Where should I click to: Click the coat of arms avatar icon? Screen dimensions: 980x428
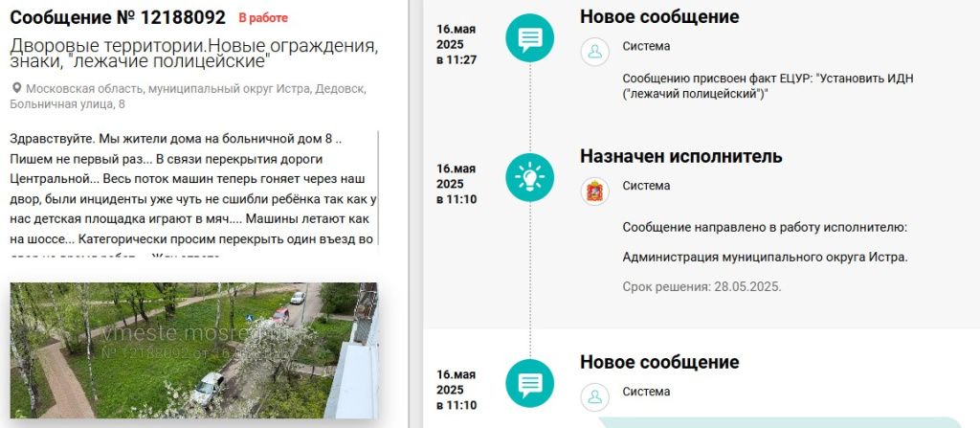[595, 191]
